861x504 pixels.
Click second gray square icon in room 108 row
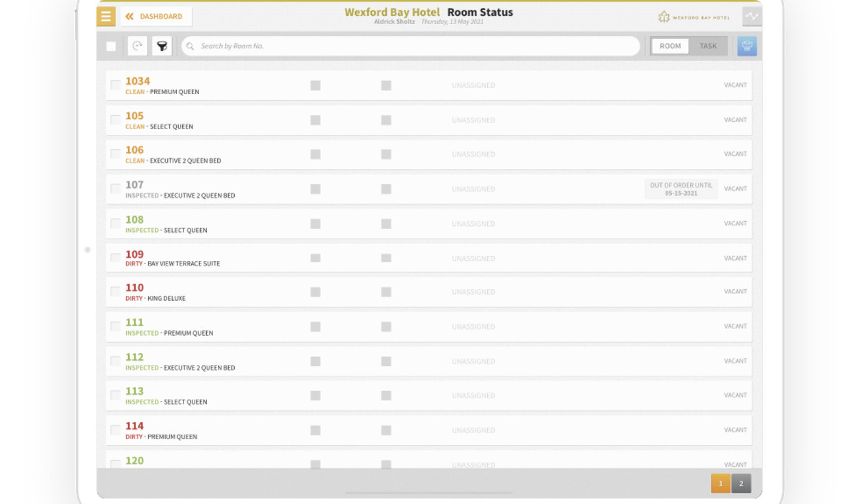coord(386,224)
